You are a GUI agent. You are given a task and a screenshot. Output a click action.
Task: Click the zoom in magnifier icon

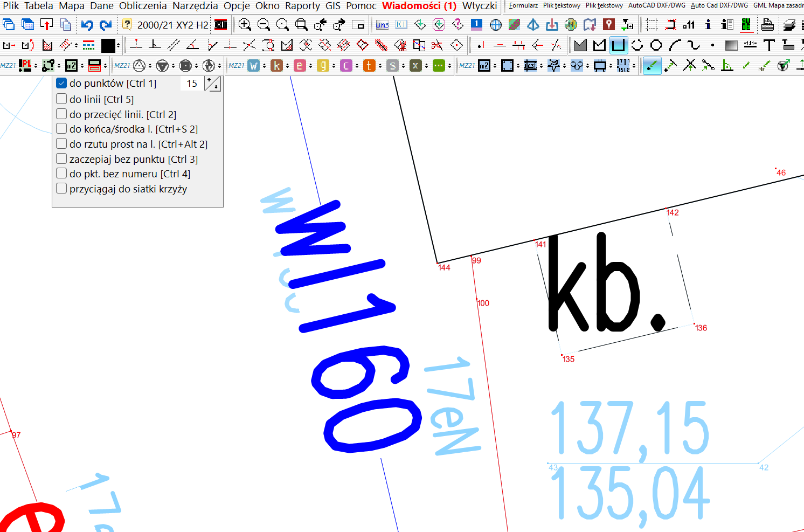(x=245, y=25)
